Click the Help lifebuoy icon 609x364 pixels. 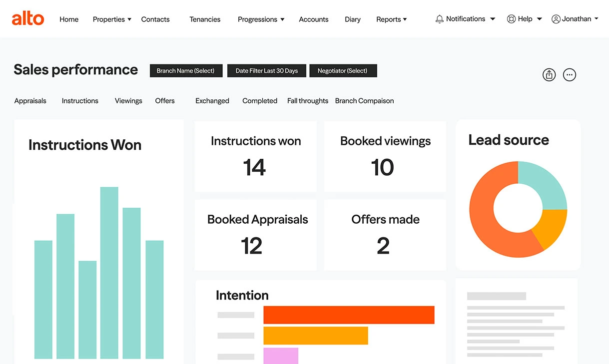(511, 19)
